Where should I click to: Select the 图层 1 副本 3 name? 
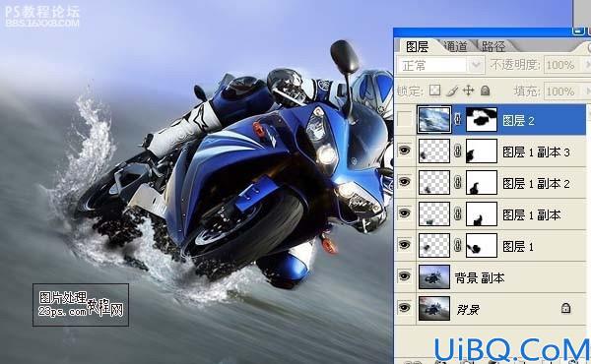pyautogui.click(x=536, y=152)
